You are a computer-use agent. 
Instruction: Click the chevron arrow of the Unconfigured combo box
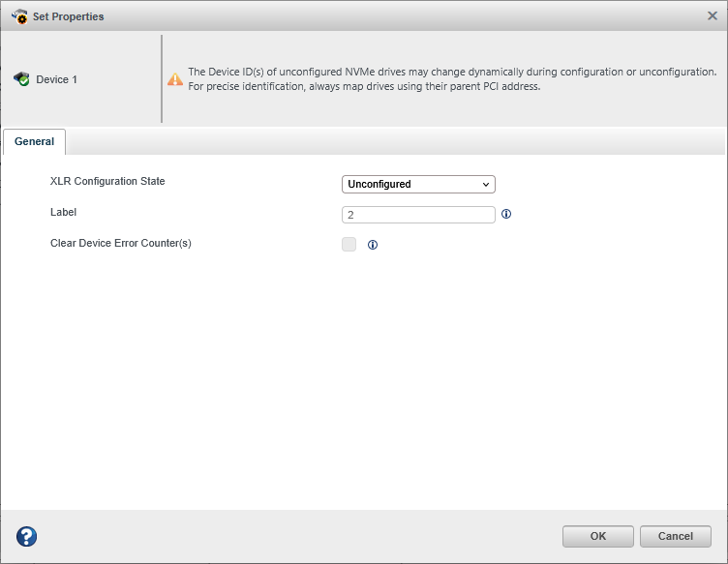point(485,184)
